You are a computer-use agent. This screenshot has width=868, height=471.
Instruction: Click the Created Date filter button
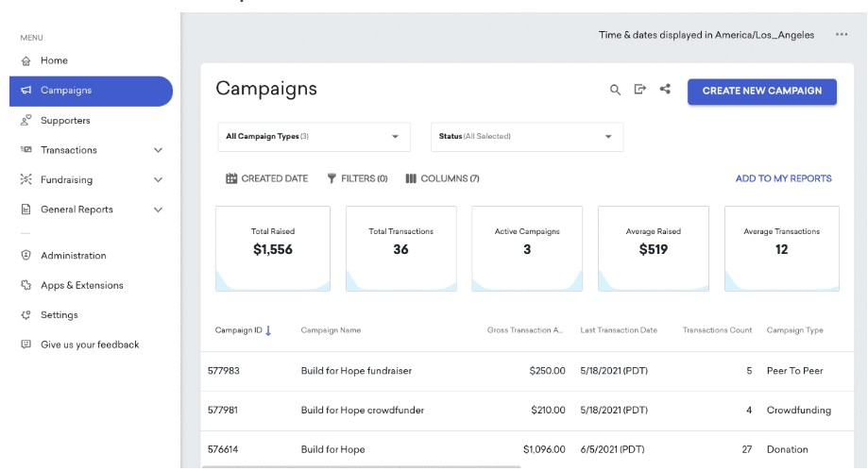pyautogui.click(x=266, y=178)
